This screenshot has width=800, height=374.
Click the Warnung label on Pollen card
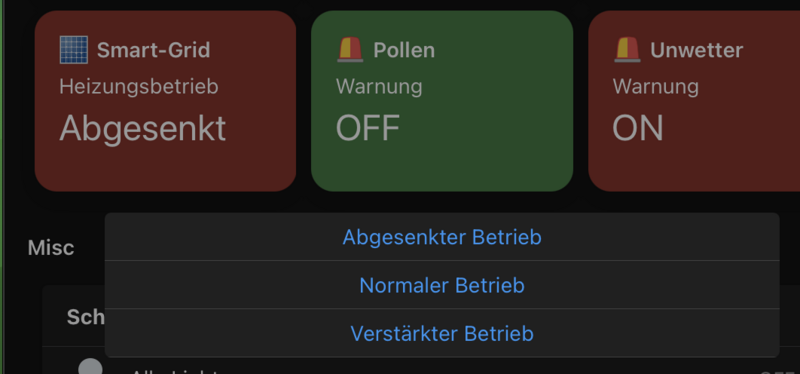tap(379, 87)
